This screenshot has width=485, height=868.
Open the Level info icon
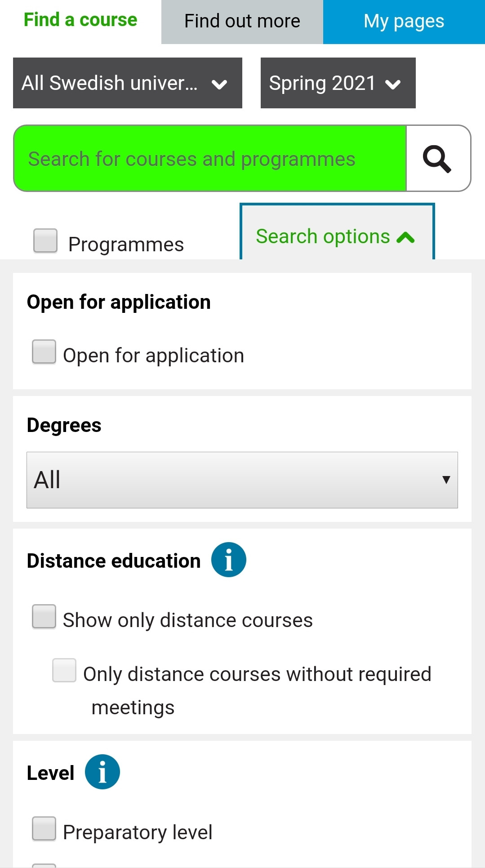click(102, 772)
